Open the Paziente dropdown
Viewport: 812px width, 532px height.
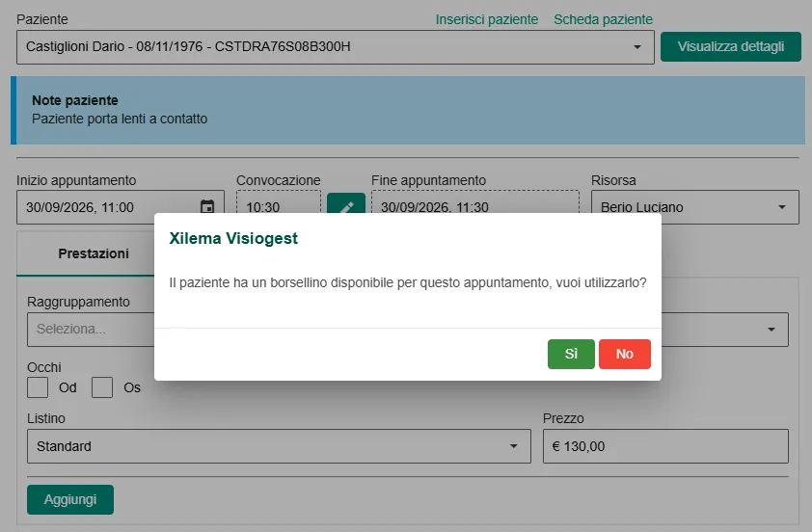(336, 47)
